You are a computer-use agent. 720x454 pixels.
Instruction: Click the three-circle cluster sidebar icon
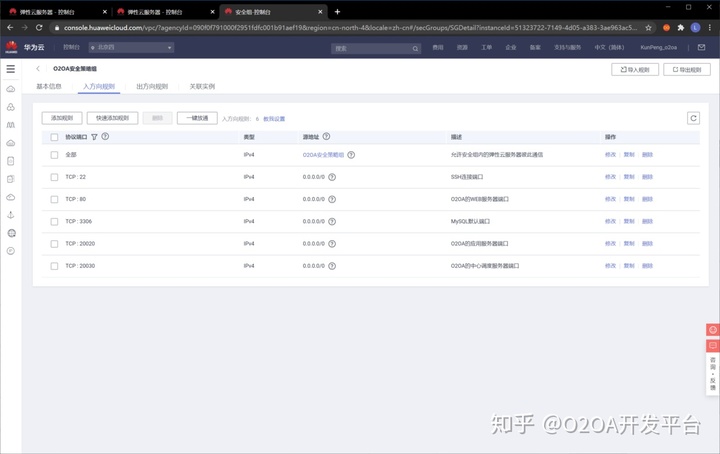[x=11, y=107]
